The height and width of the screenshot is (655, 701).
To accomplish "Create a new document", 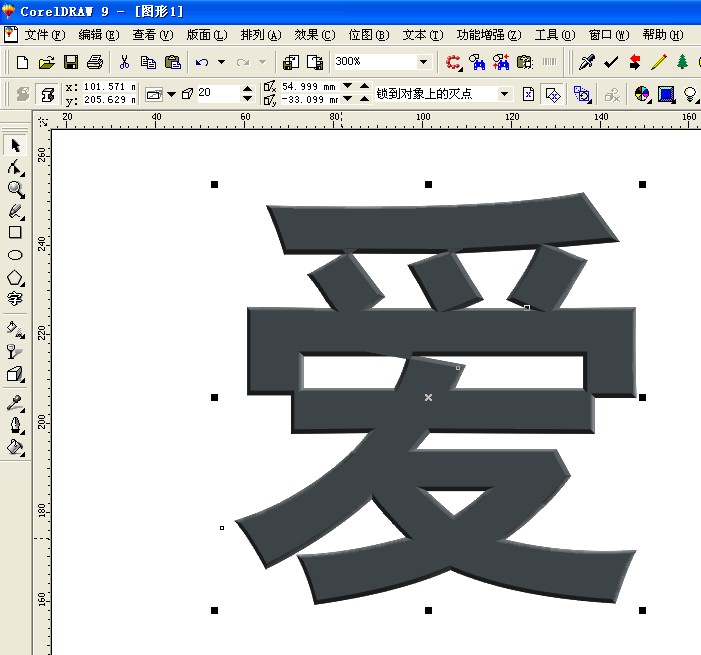I will (x=22, y=62).
